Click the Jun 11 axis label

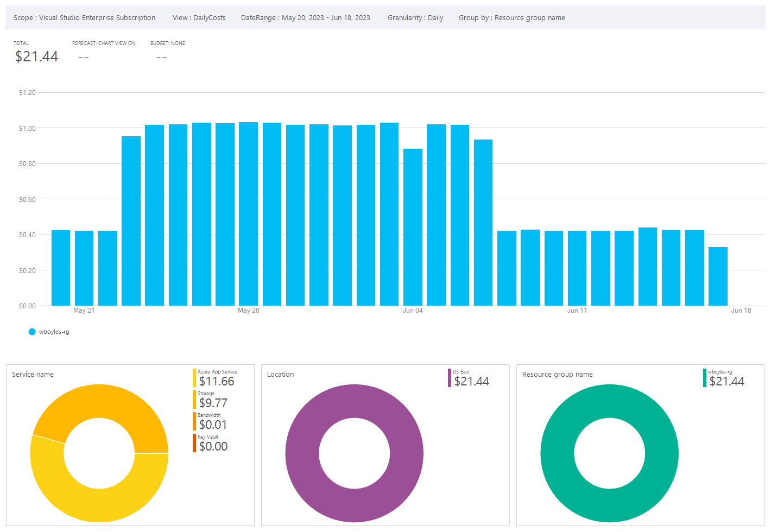coord(577,311)
